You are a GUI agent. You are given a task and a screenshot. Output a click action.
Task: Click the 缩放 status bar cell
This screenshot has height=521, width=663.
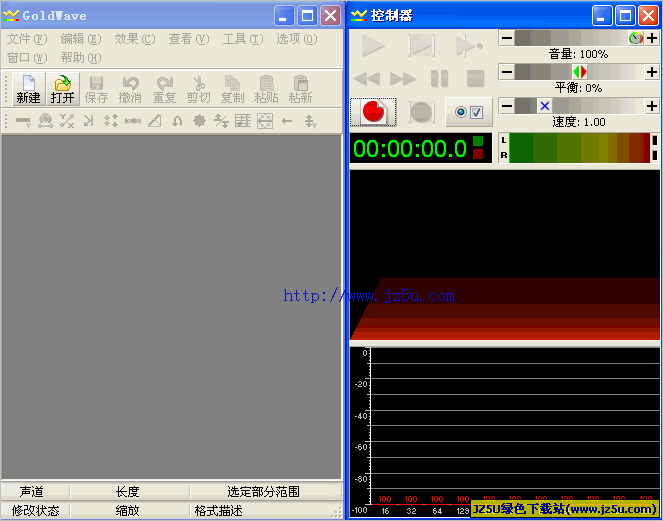(x=129, y=510)
